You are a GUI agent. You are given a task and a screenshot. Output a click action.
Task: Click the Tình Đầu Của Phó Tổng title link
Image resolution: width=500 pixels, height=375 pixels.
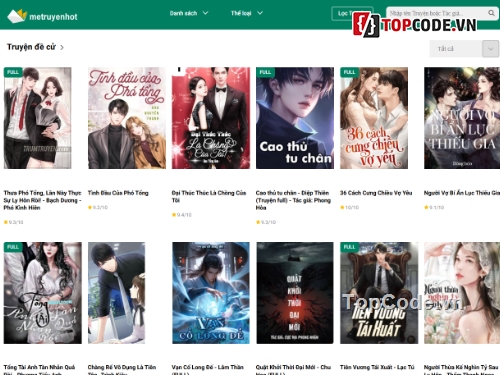(x=118, y=193)
